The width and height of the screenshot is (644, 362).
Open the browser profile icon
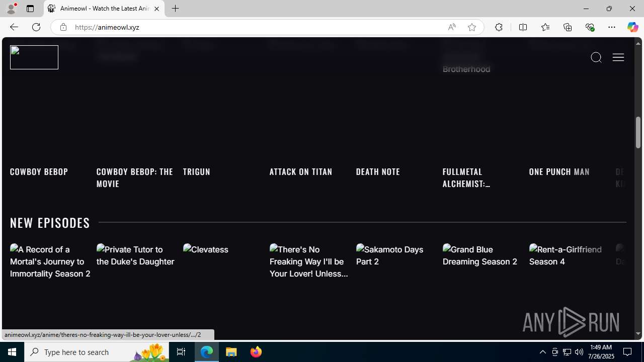[x=11, y=9]
